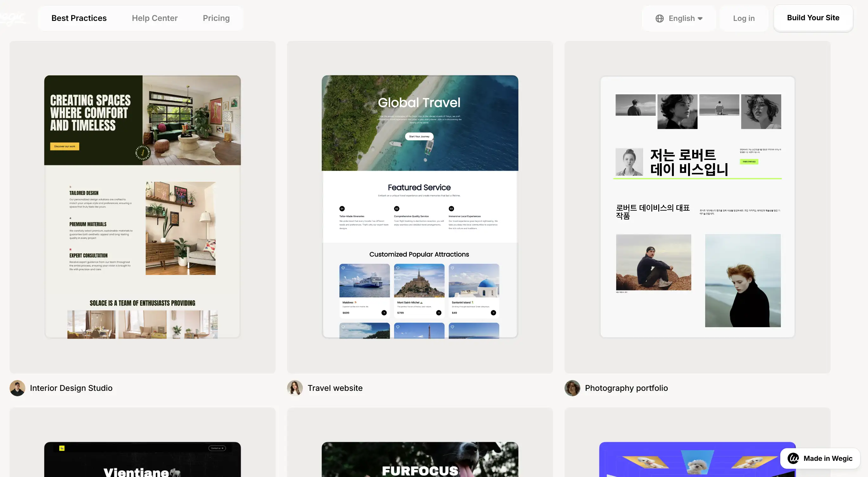The height and width of the screenshot is (477, 868).
Task: Click the $699 price on Maldives card
Action: pyautogui.click(x=346, y=313)
